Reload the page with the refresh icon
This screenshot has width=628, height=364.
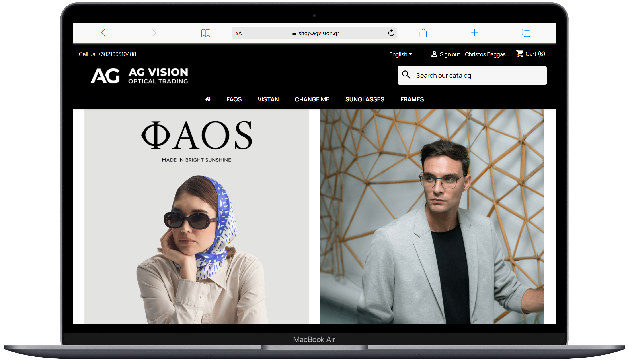pos(391,32)
